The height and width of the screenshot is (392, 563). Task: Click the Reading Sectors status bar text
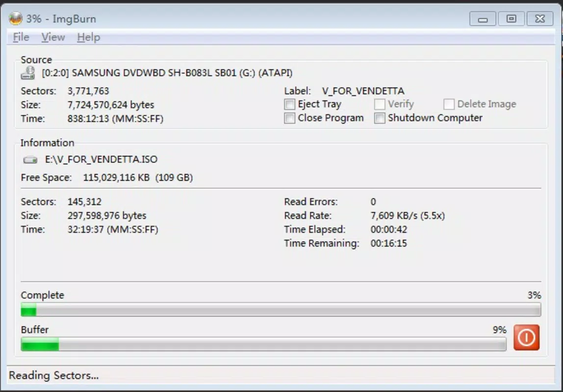53,375
